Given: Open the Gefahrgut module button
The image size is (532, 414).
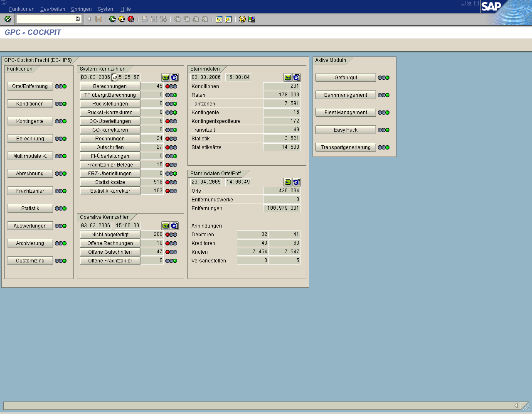Looking at the screenshot, I should point(345,78).
